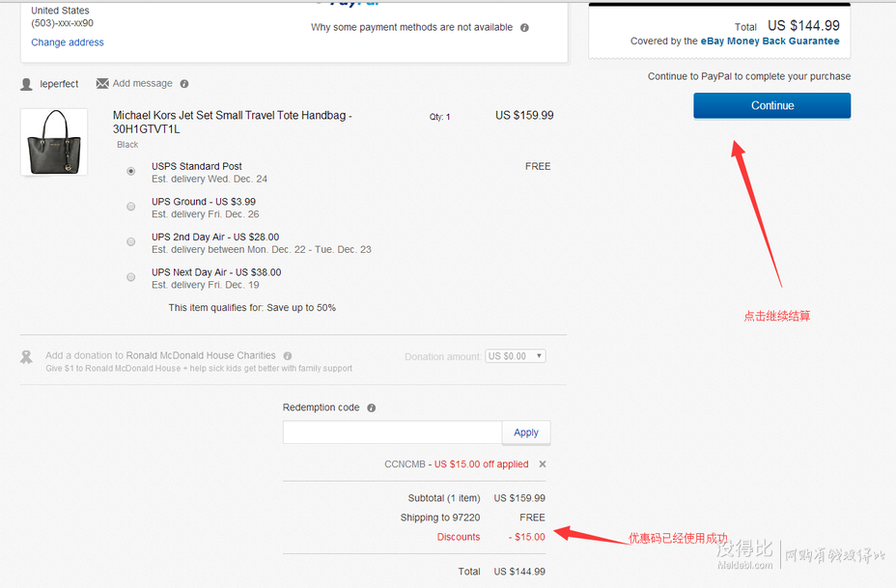The width and height of the screenshot is (896, 588).
Task: Click the '(503)-xxx-xx90' phone number
Action: (63, 23)
